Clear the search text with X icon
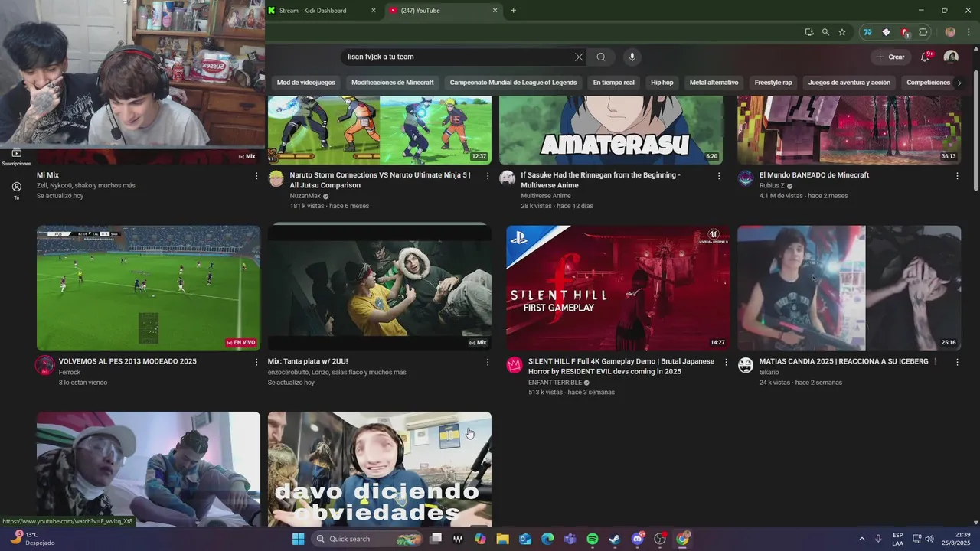This screenshot has width=980, height=551. point(579,57)
